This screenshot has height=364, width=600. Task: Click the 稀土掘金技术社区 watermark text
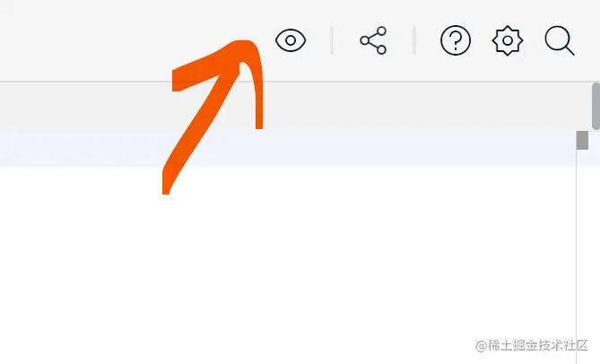[x=532, y=345]
